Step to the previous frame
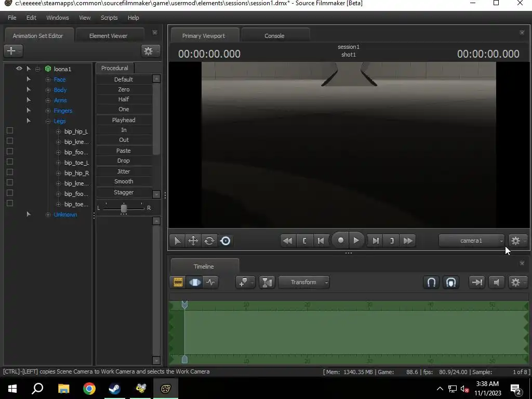This screenshot has width=532, height=399. click(x=321, y=241)
